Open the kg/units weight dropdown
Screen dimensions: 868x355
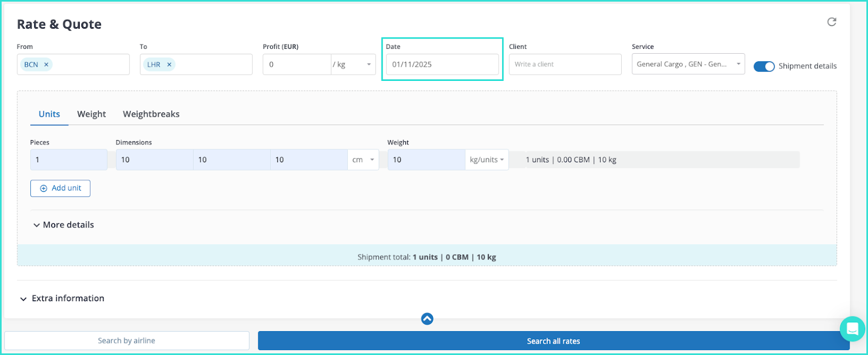tap(487, 160)
